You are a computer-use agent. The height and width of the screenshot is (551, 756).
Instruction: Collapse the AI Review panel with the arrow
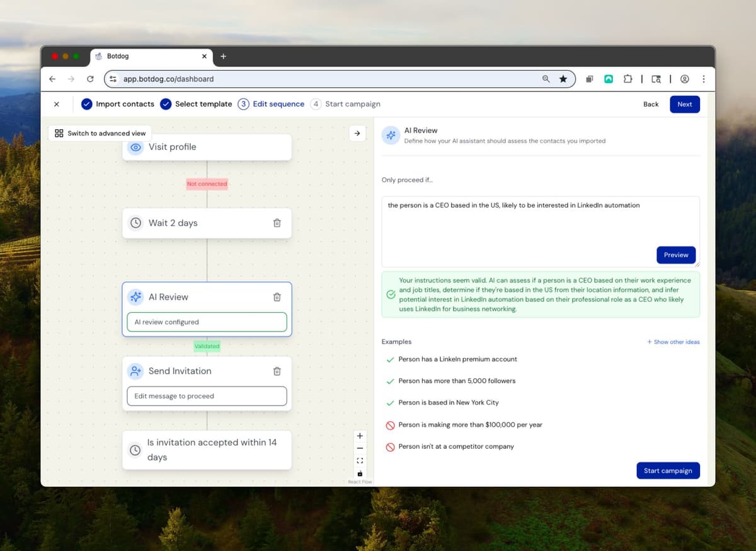[x=357, y=133]
